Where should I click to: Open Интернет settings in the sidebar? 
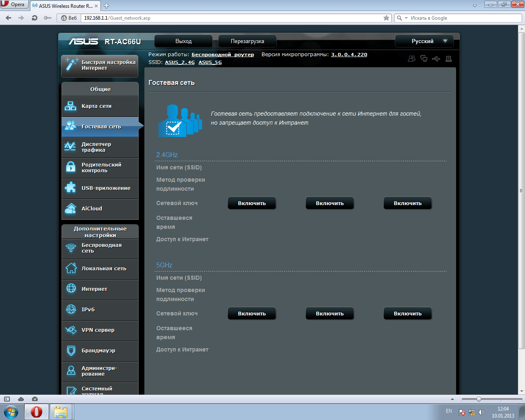(100, 289)
